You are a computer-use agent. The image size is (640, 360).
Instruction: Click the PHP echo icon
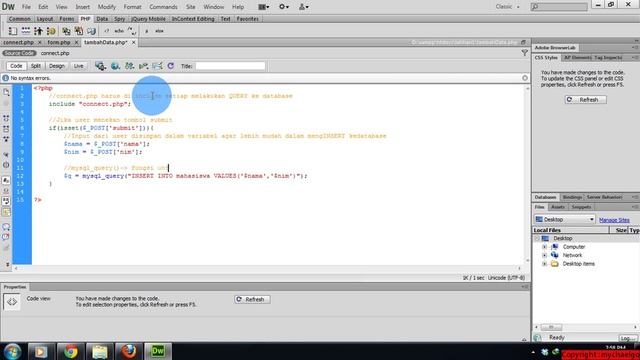coord(119,31)
